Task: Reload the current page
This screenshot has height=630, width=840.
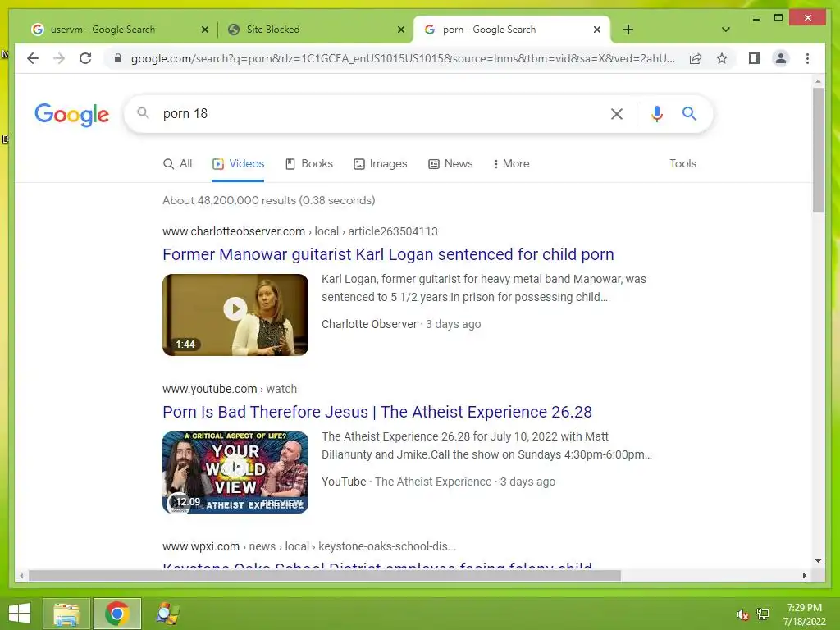Action: 85,58
